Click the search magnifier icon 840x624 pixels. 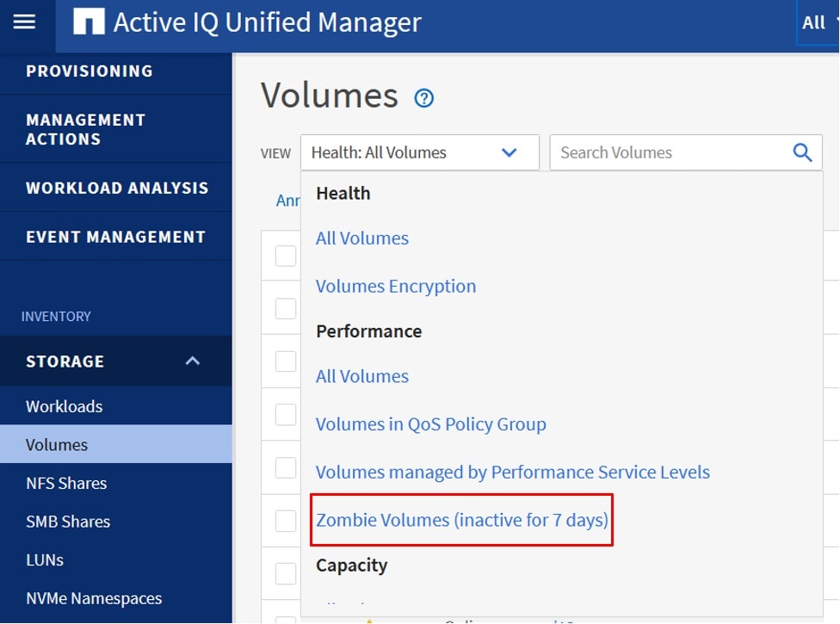pos(801,152)
